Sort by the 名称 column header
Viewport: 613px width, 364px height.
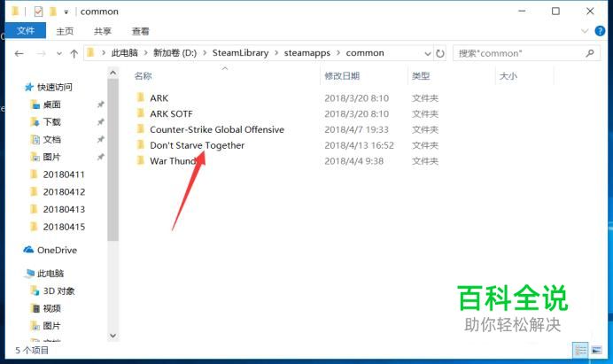(x=144, y=76)
